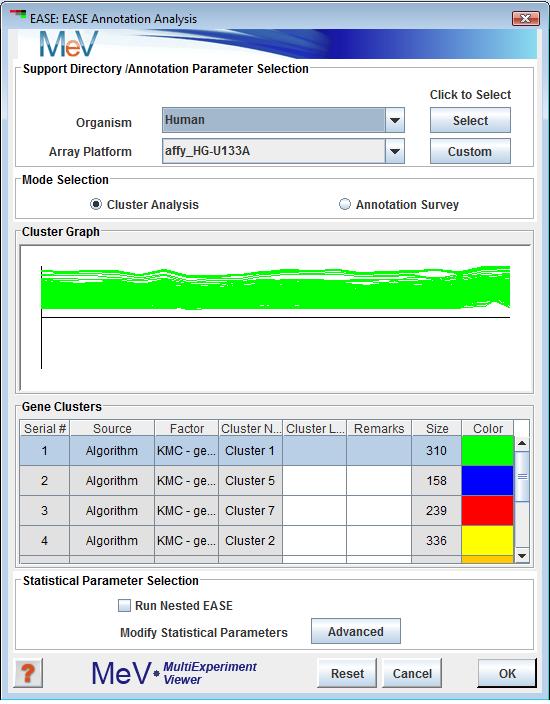Open the Organism dropdown showing Human

pyautogui.click(x=283, y=120)
